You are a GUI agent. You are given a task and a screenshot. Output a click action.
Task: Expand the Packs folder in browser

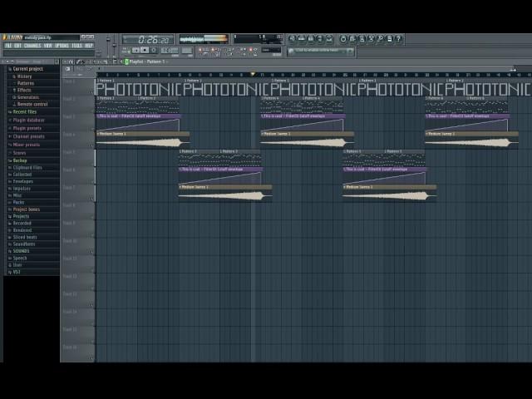pos(18,202)
